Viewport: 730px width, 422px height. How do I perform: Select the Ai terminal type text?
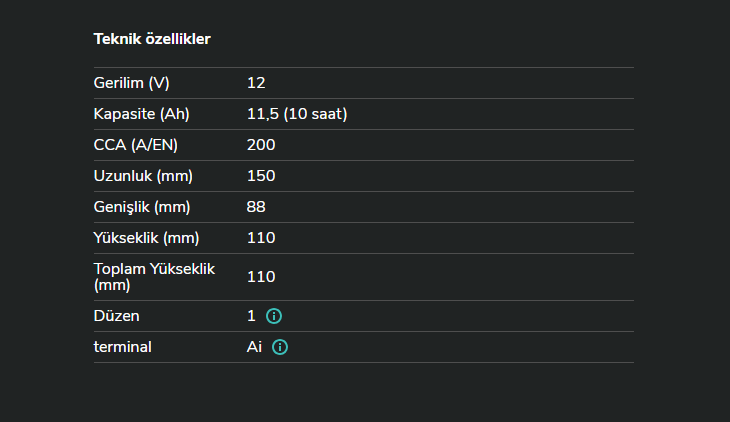(x=255, y=347)
